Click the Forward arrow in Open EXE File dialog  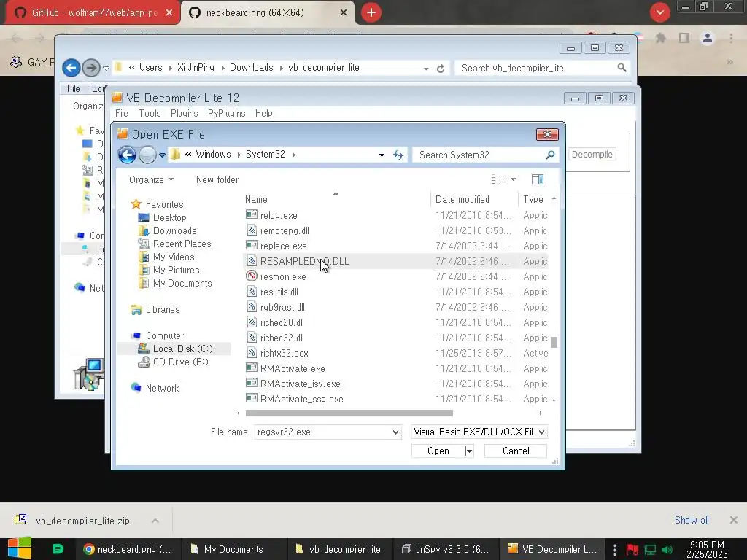147,155
